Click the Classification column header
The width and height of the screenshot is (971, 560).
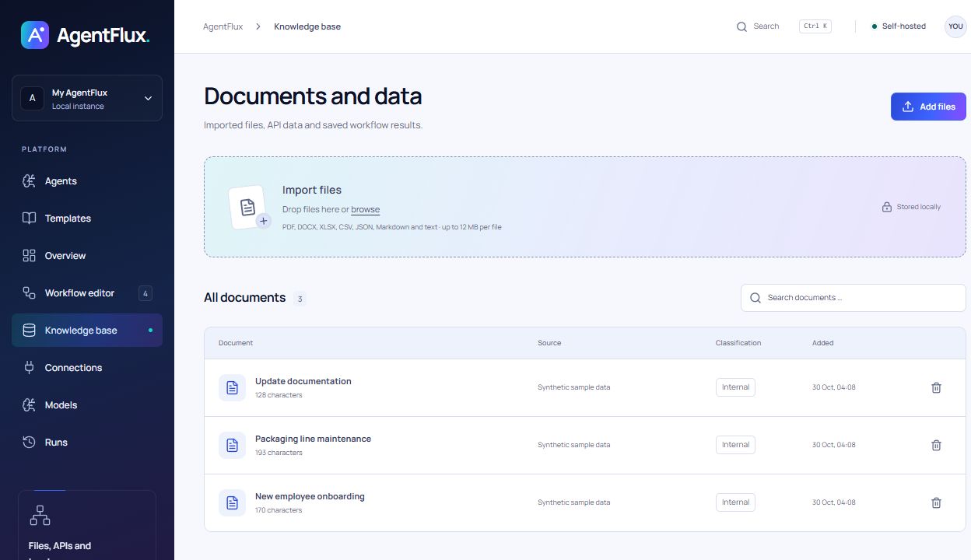click(x=738, y=343)
